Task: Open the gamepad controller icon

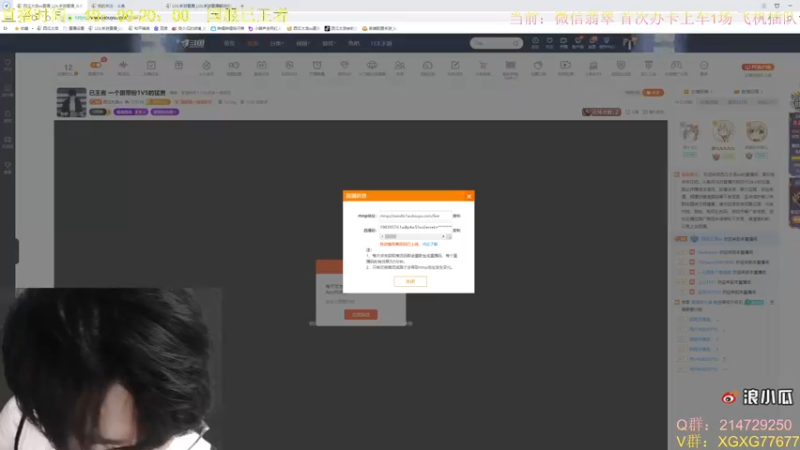Action: (676, 65)
